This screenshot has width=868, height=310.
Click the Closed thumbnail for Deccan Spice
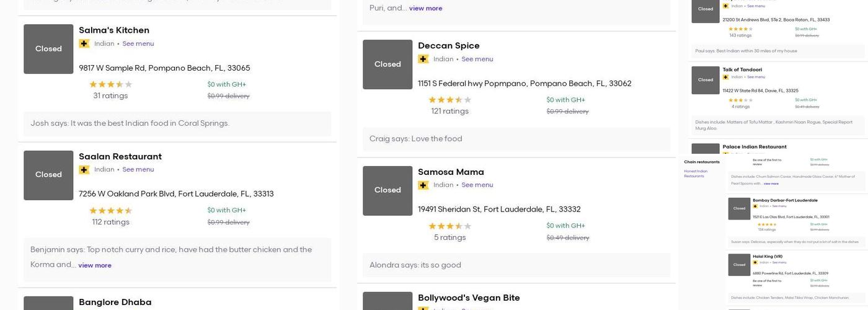tap(387, 64)
